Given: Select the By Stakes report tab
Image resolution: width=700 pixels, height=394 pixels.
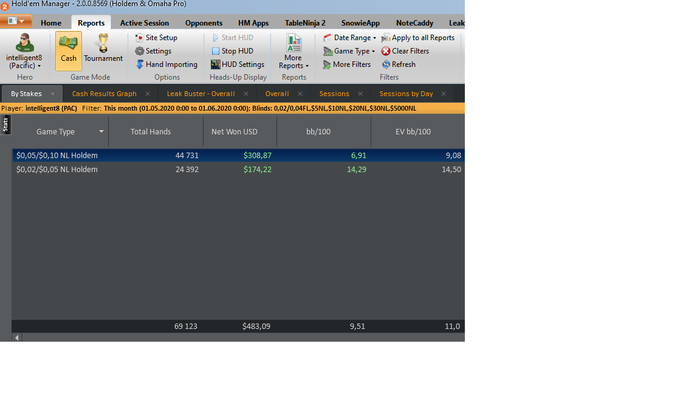Looking at the screenshot, I should coord(26,94).
